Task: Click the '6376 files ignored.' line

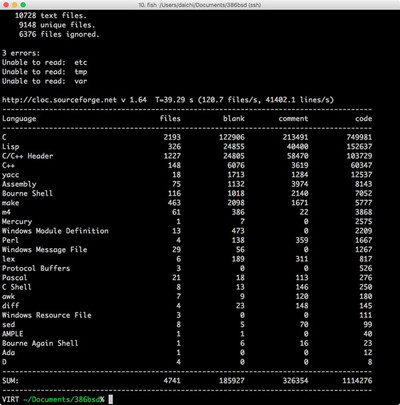Action: click(59, 34)
